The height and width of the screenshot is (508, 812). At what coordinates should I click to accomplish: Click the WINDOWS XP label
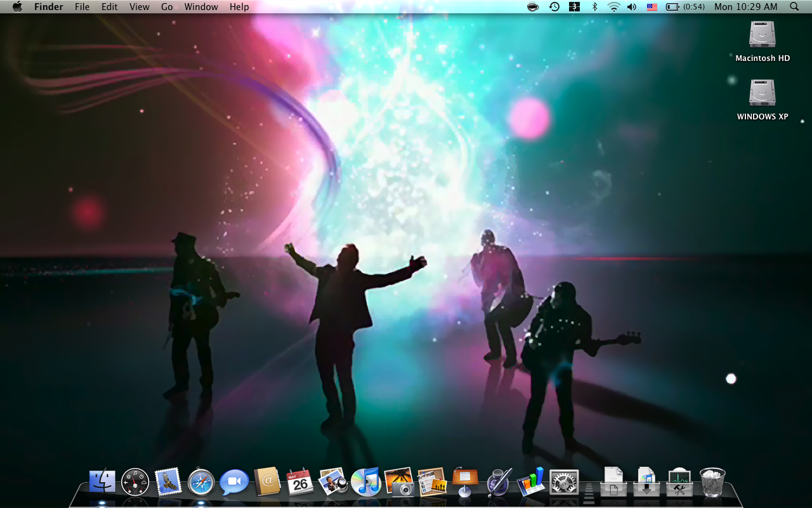pos(763,117)
